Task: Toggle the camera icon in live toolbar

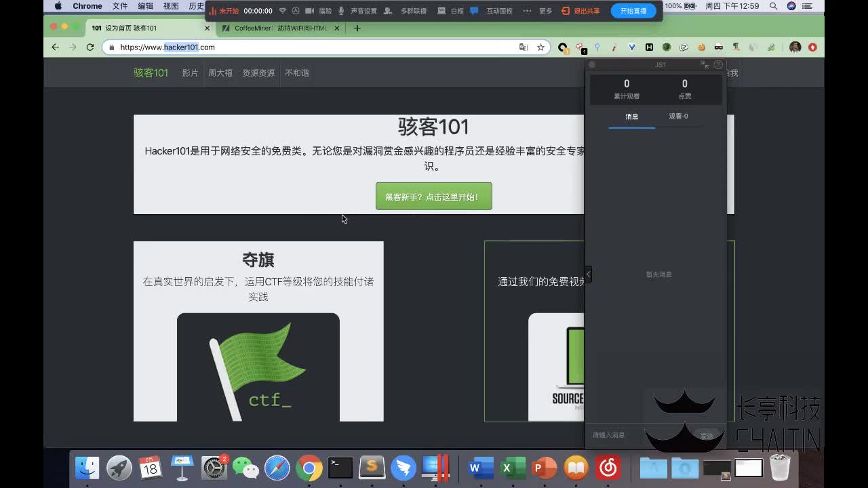Action: [309, 11]
